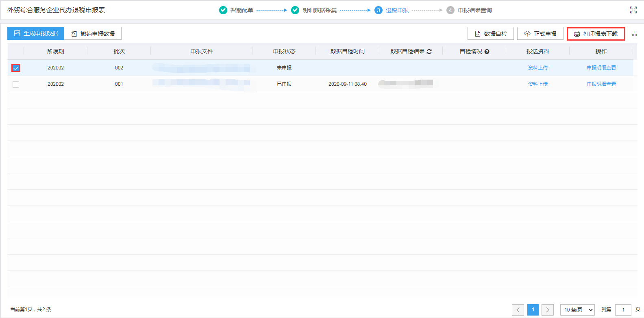The width and height of the screenshot is (644, 318).
Task: Click the 申报状态 column header
Action: 284,51
